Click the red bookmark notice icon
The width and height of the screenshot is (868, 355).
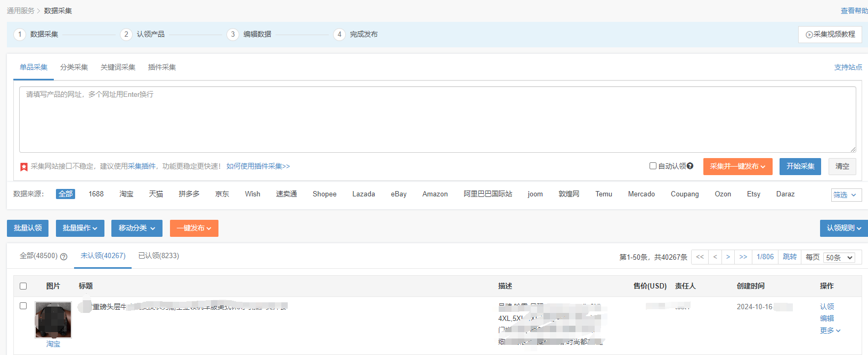tap(24, 167)
